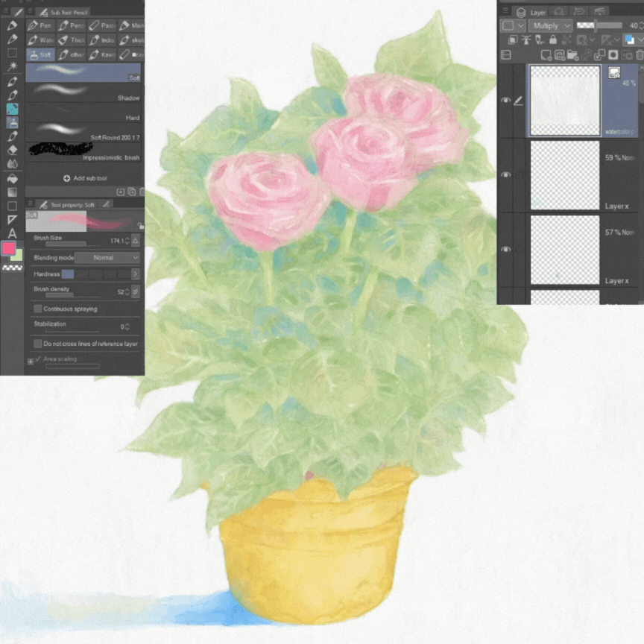Select the highlighted cyan brush tool
Screen dimensions: 644x644
click(x=12, y=108)
